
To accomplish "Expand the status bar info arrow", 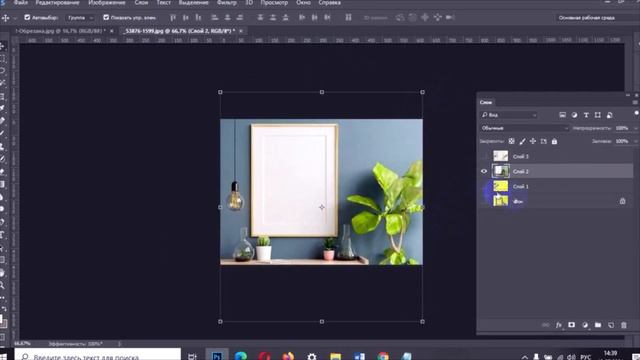I will click(x=120, y=344).
